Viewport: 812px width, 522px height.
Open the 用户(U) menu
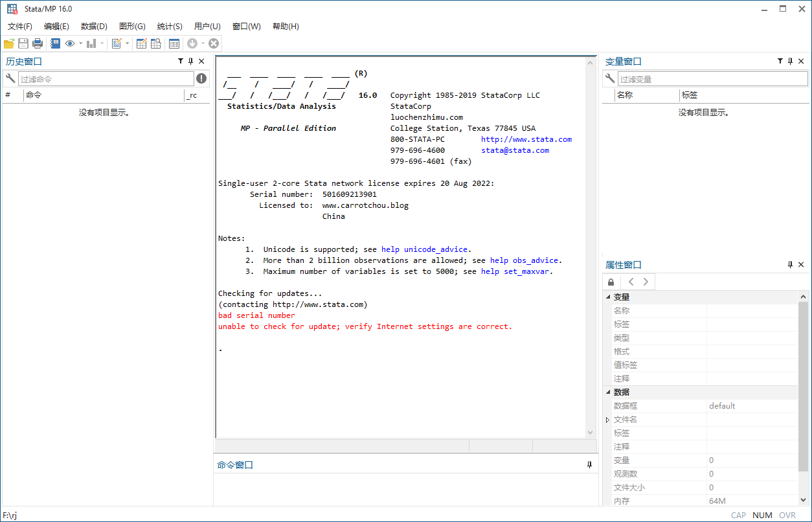[x=207, y=27]
